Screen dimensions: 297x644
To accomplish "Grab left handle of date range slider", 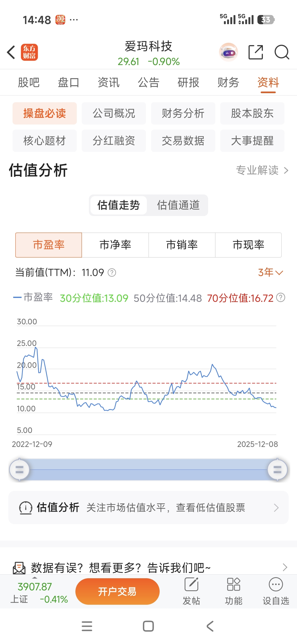I will [x=19, y=470].
